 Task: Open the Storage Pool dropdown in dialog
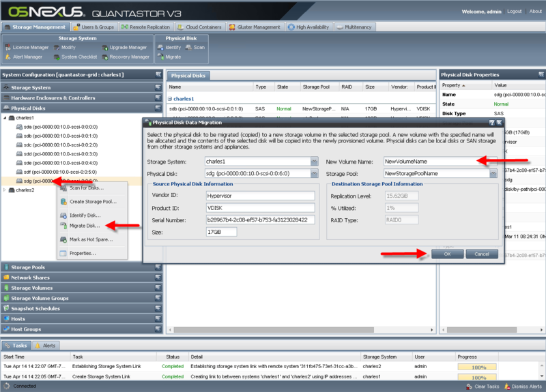[x=493, y=173]
